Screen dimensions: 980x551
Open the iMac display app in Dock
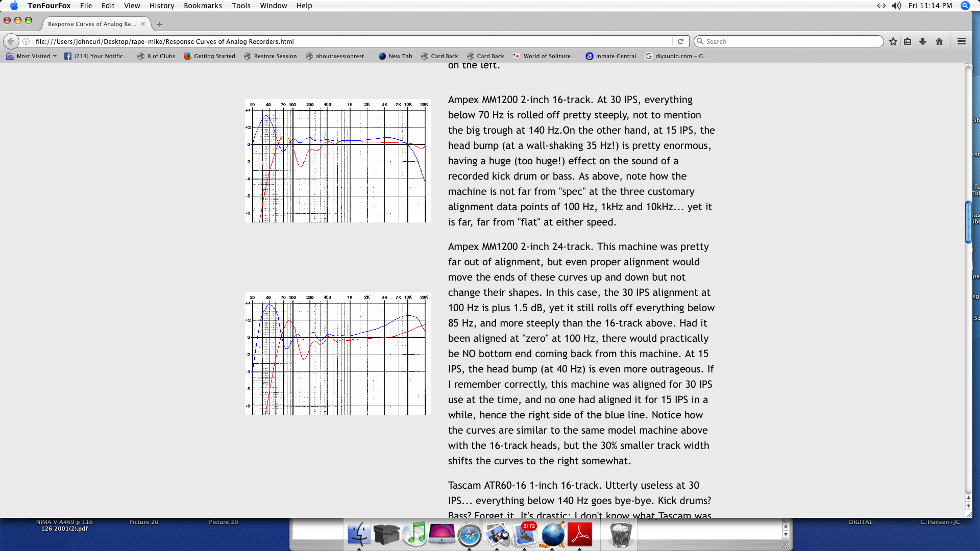(442, 534)
